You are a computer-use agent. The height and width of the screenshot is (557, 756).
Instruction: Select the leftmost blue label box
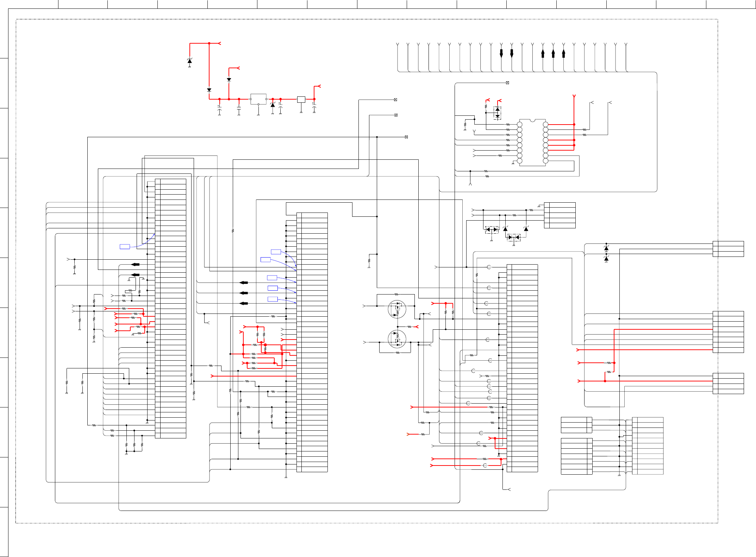pyautogui.click(x=125, y=247)
